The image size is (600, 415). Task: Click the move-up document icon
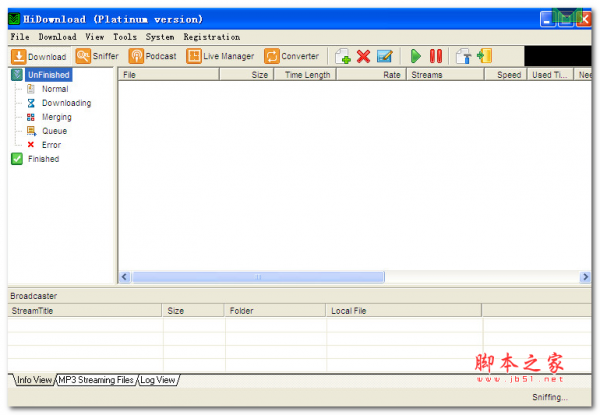pyautogui.click(x=463, y=56)
